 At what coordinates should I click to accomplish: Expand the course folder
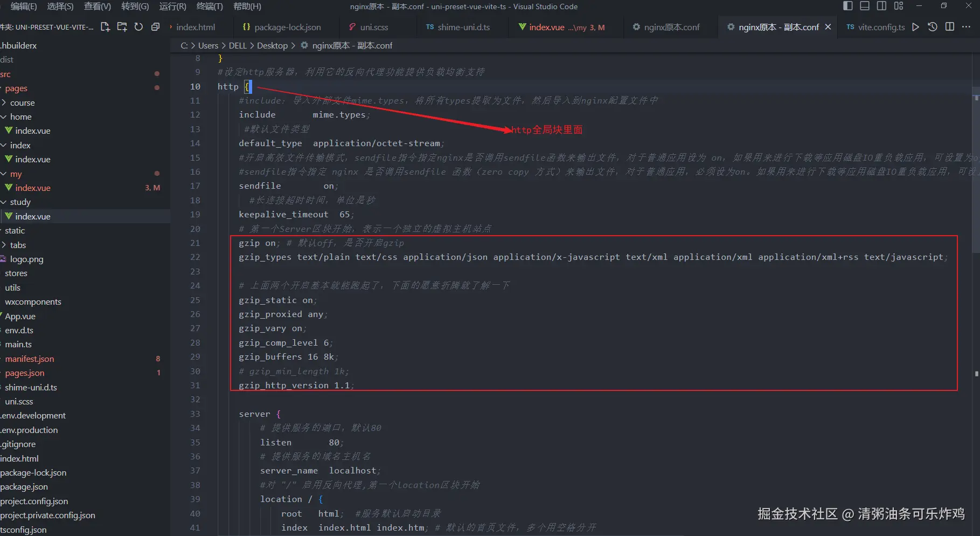[23, 102]
